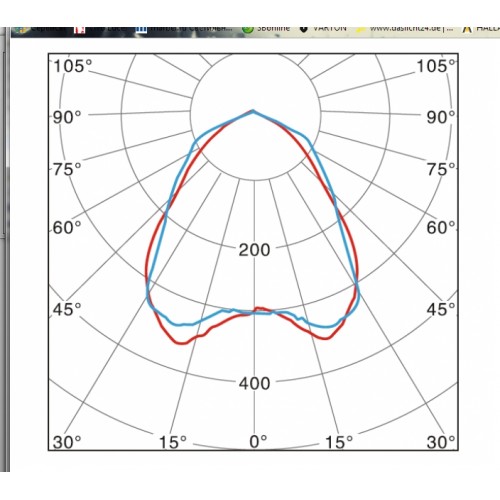Select the 200 ring label

pyautogui.click(x=254, y=250)
